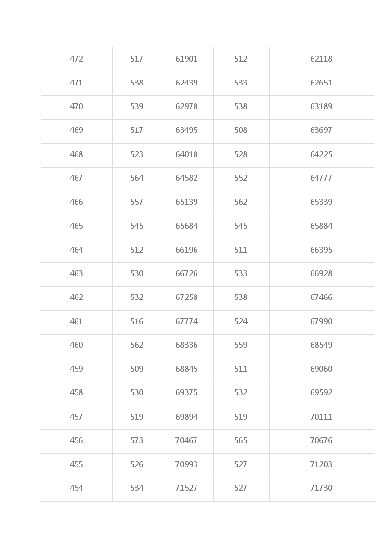Select the cell containing 71730
392x555 pixels.
[321, 488]
